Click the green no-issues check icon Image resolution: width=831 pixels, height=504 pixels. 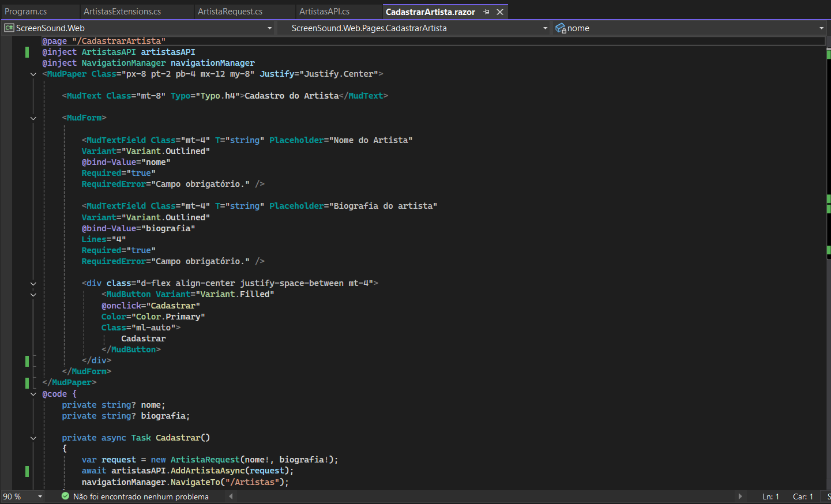tap(65, 496)
